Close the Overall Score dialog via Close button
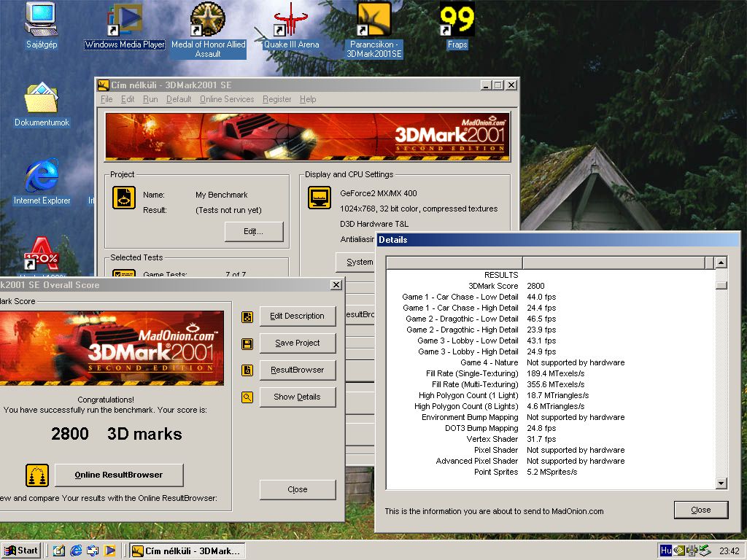 click(298, 489)
